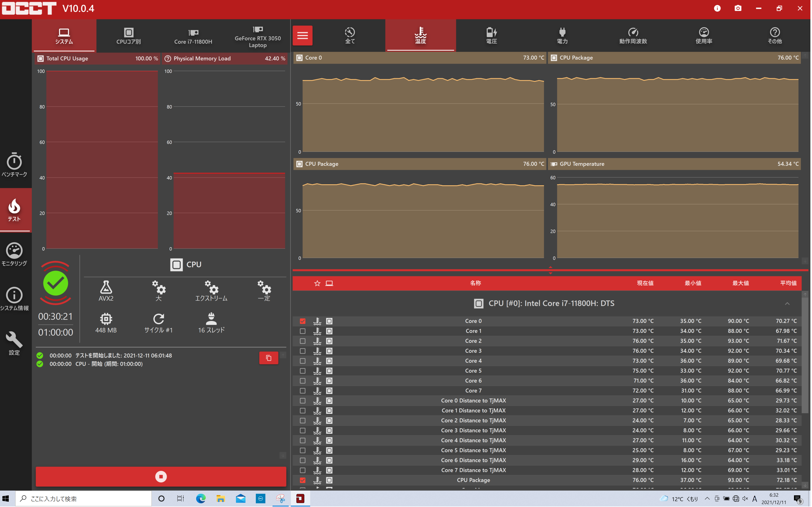Select the 電力 power tab

[562, 36]
